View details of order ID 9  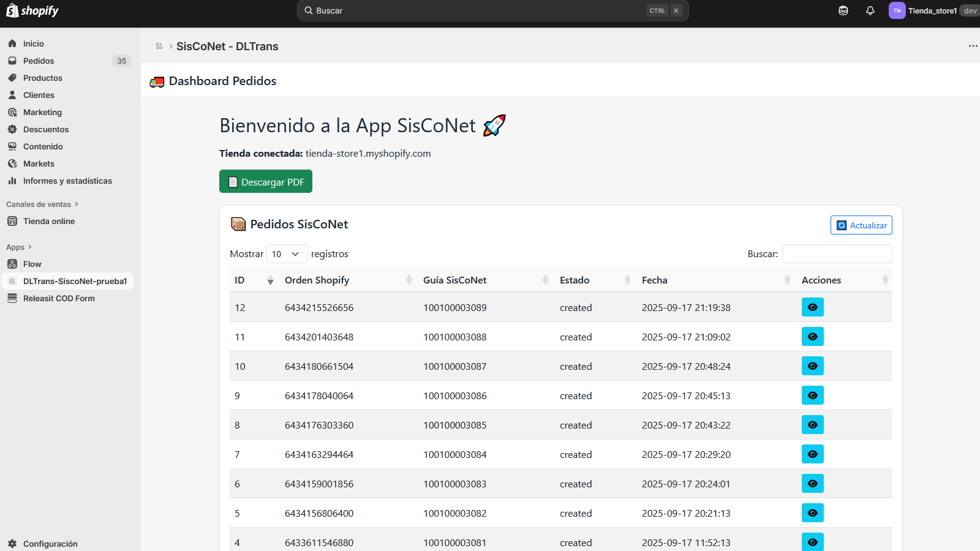pyautogui.click(x=812, y=395)
